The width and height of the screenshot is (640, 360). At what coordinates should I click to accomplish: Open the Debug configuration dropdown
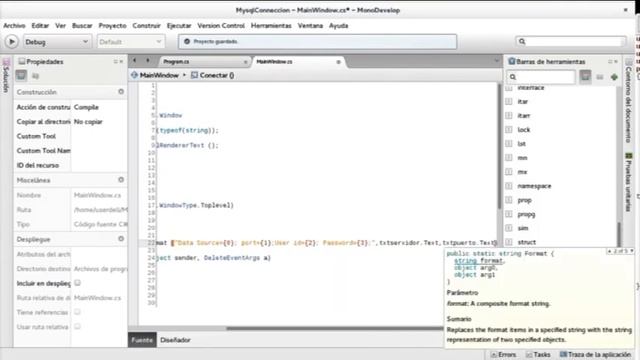(x=56, y=42)
